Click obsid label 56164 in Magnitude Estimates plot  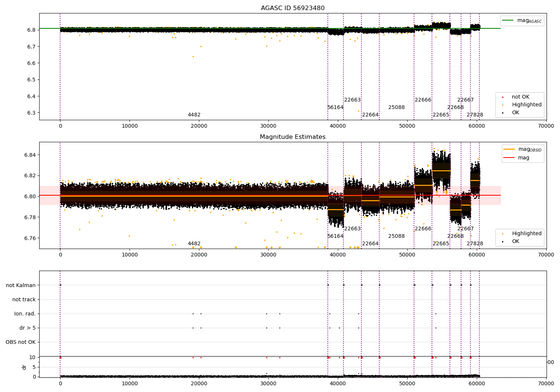point(335,236)
